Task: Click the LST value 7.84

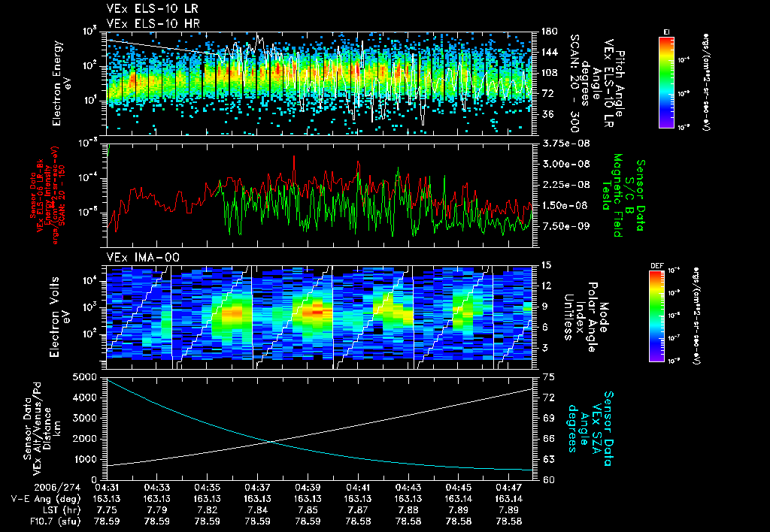Action: [257, 511]
